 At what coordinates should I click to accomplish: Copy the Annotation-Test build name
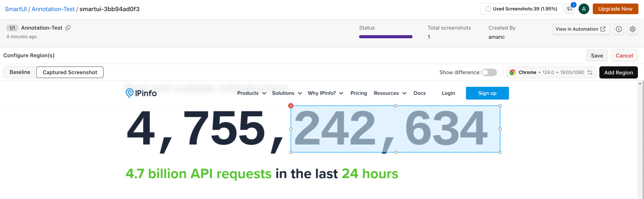[x=68, y=28]
